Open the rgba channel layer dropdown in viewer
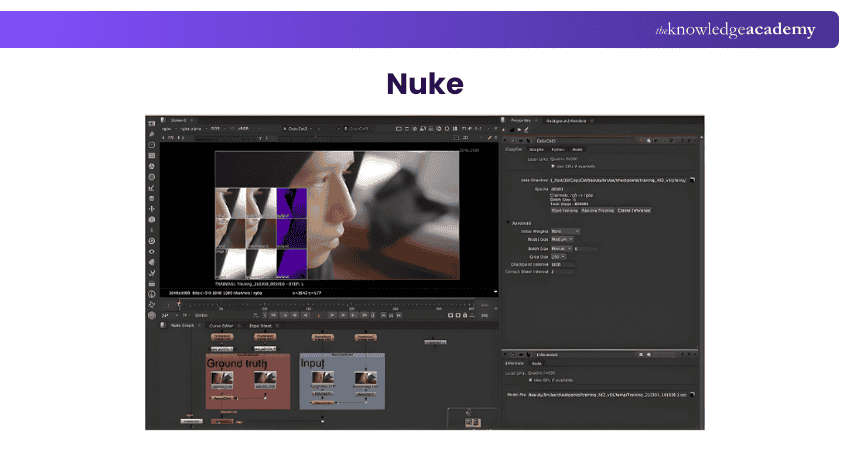This screenshot has height=450, width=850. 168,129
